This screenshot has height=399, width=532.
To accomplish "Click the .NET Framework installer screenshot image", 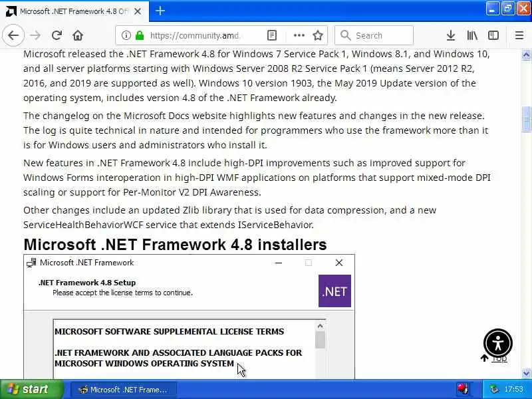I will 189,317.
